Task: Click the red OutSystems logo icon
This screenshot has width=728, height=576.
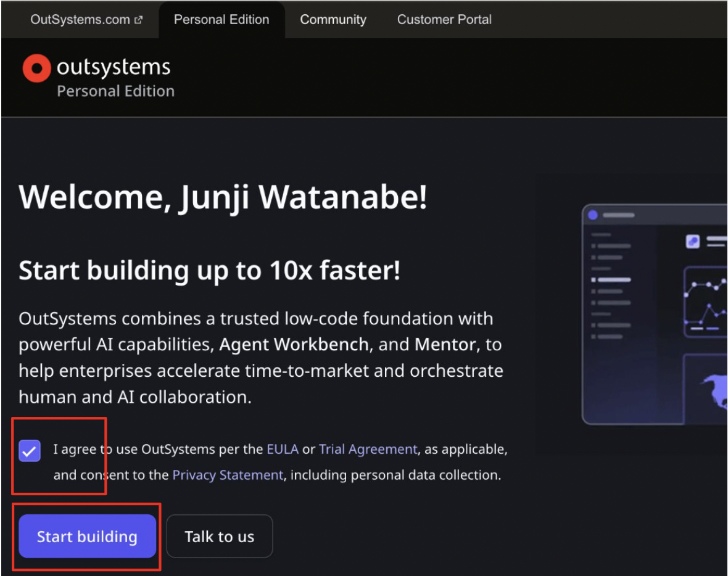Action: click(x=36, y=68)
